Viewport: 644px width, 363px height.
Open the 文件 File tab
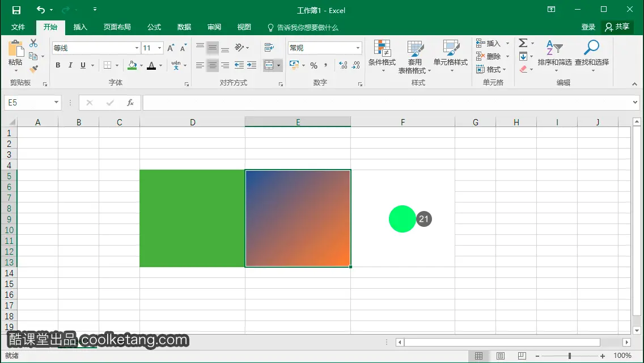click(x=18, y=27)
